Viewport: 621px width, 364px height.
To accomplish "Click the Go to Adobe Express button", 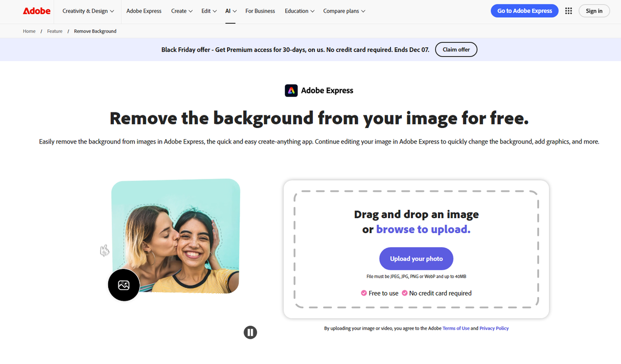I will pos(524,11).
